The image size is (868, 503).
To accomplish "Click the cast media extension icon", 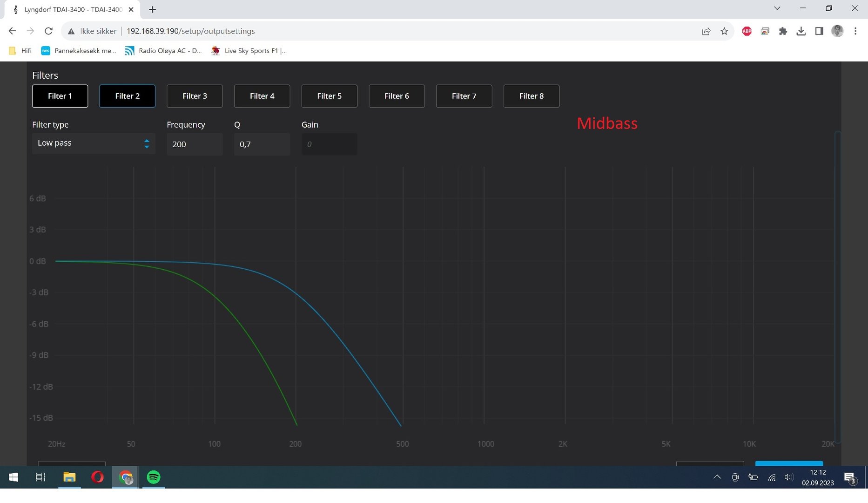I will coord(765,31).
